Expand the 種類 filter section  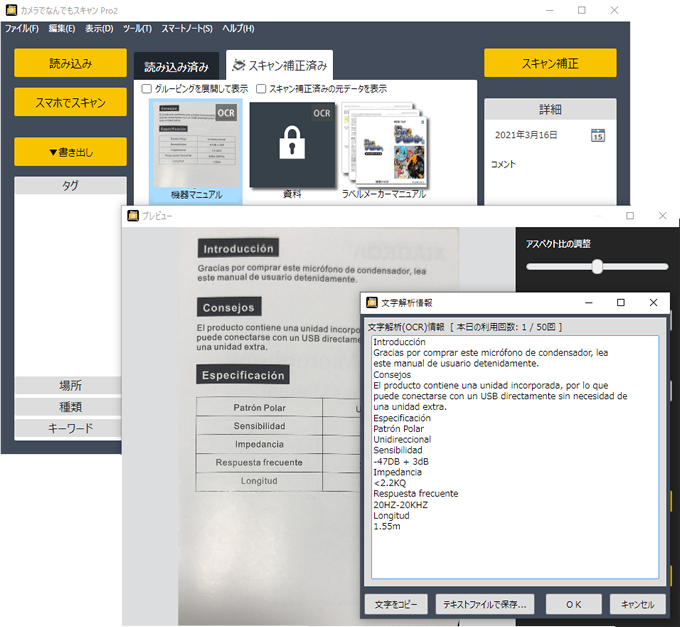tap(70, 407)
